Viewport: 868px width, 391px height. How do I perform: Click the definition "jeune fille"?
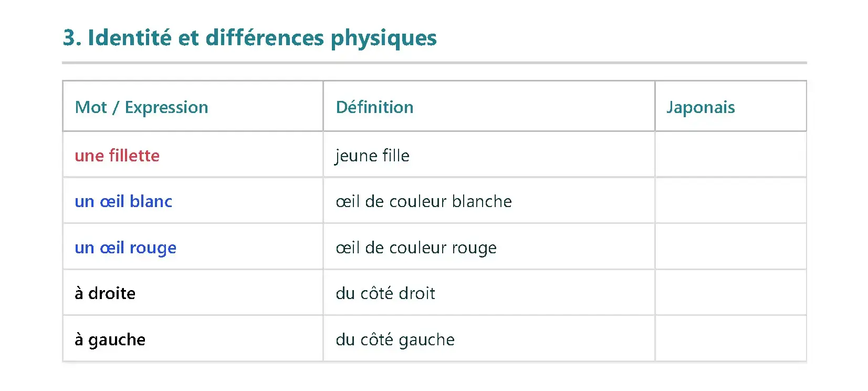click(x=372, y=156)
